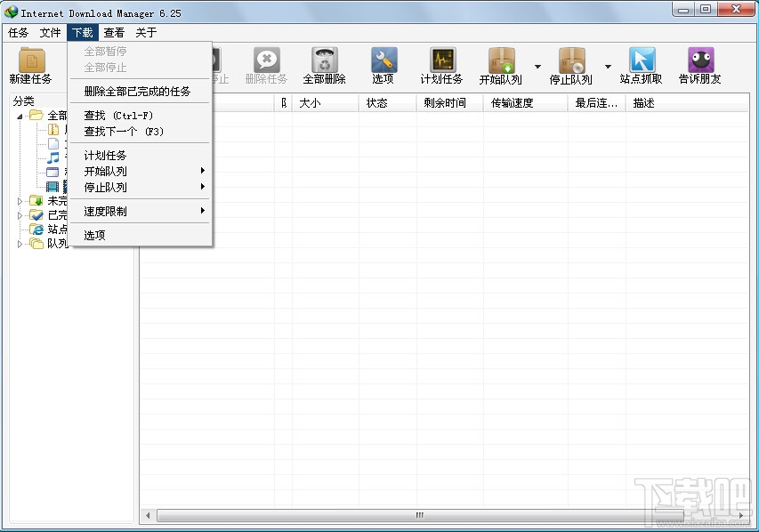Click the purple 告诉朋友 icon

click(x=699, y=64)
